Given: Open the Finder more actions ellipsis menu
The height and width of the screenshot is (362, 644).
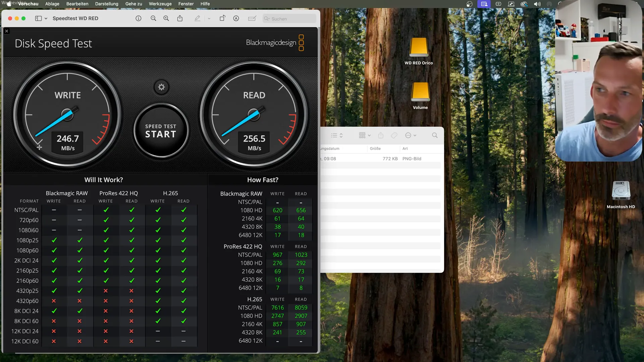Looking at the screenshot, I should [x=411, y=135].
